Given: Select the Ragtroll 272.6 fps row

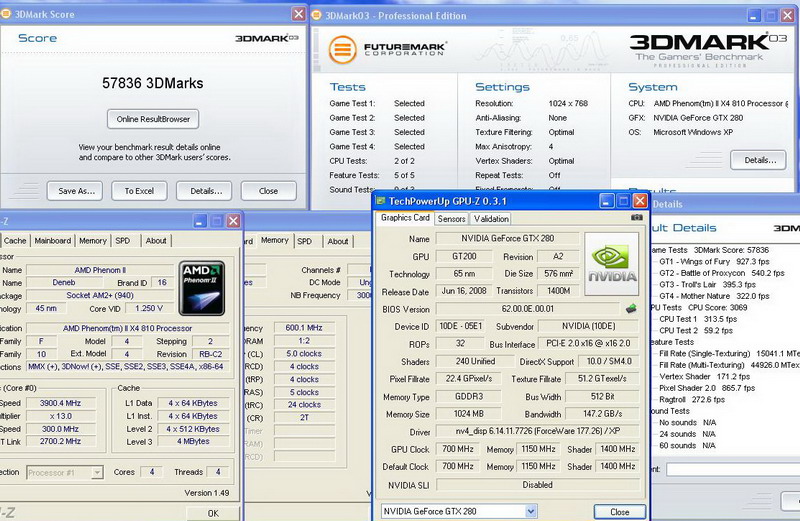Looking at the screenshot, I should (692, 400).
